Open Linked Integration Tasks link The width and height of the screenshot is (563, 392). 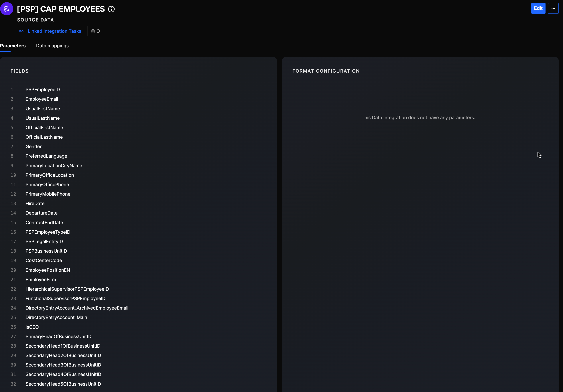(x=54, y=31)
